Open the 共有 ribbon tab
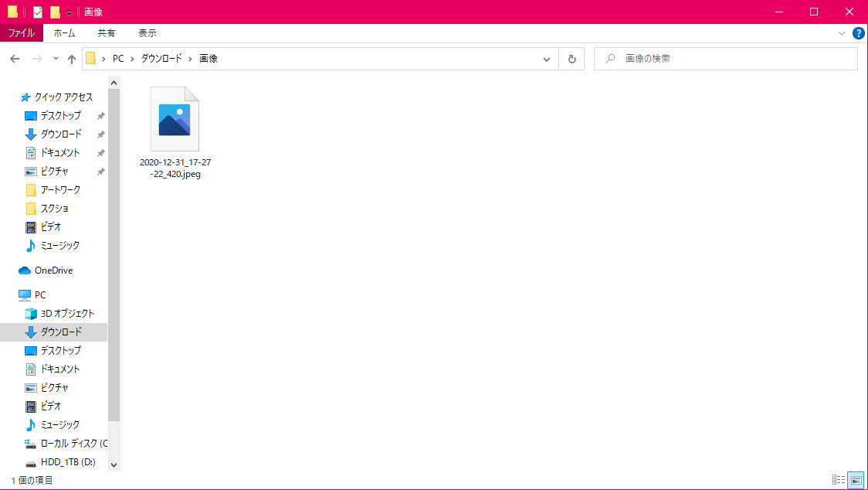 [x=107, y=33]
